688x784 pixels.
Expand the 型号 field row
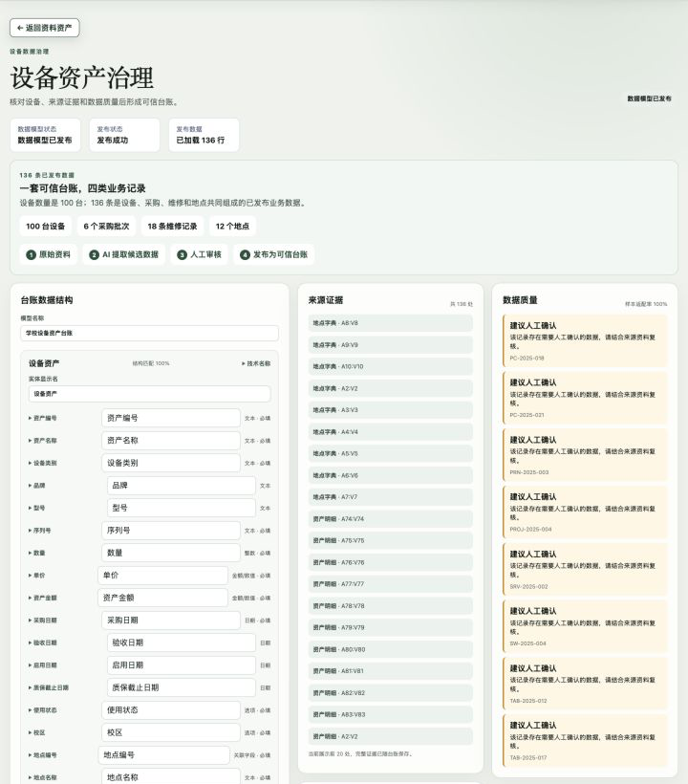click(36, 508)
